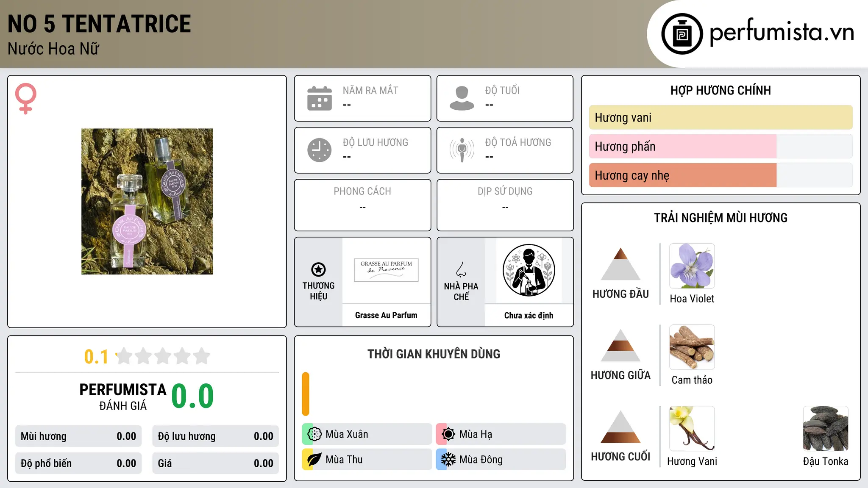Click the yellow Hương vani accord bar
868x488 pixels.
pyautogui.click(x=721, y=117)
